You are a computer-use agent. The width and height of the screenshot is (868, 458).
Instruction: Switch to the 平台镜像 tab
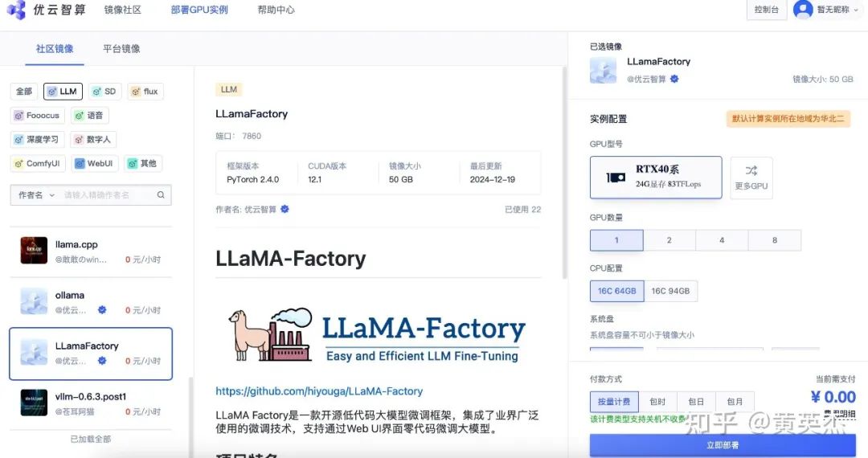tap(121, 49)
